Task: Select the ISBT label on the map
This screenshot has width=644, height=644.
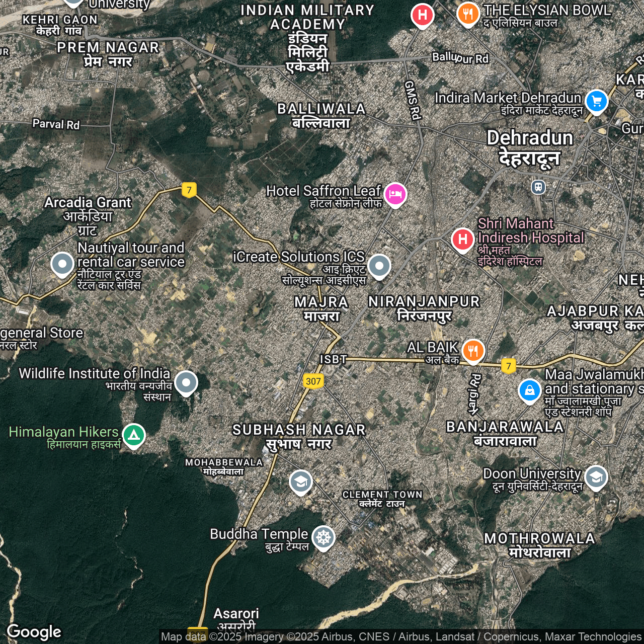Action: (334, 359)
